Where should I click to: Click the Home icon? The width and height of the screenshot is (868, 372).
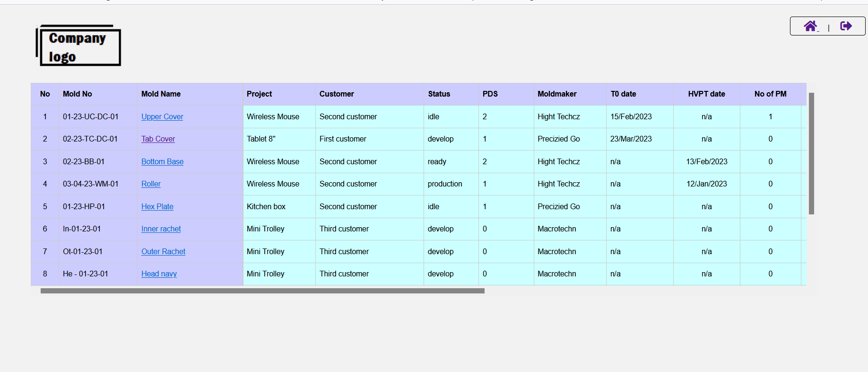coord(810,26)
